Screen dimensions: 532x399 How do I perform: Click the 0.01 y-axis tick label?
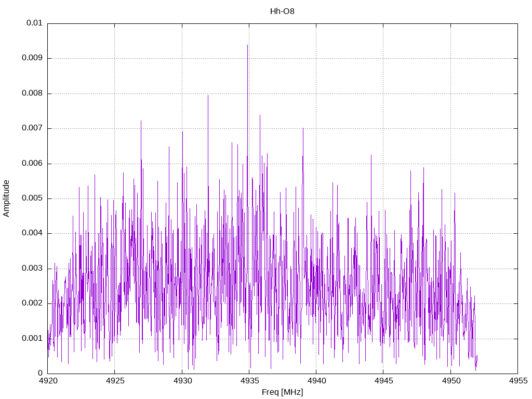point(34,23)
